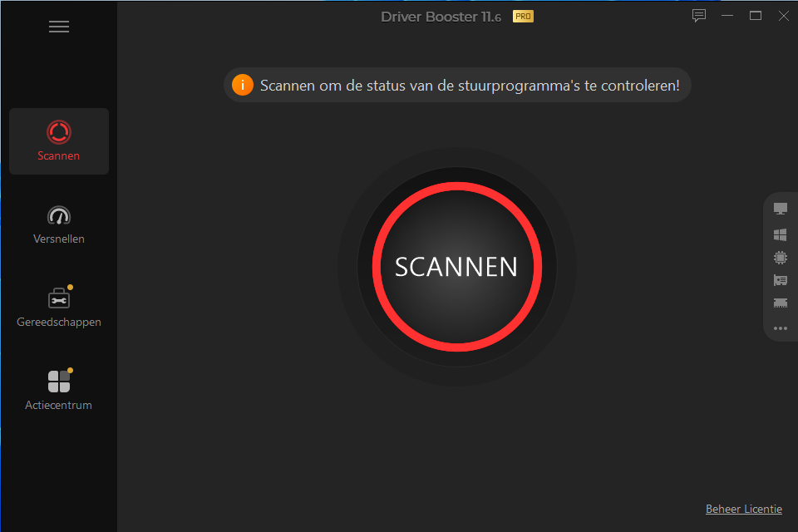Show monitor device info icon
Viewport: 798px width, 532px height.
pyautogui.click(x=781, y=209)
